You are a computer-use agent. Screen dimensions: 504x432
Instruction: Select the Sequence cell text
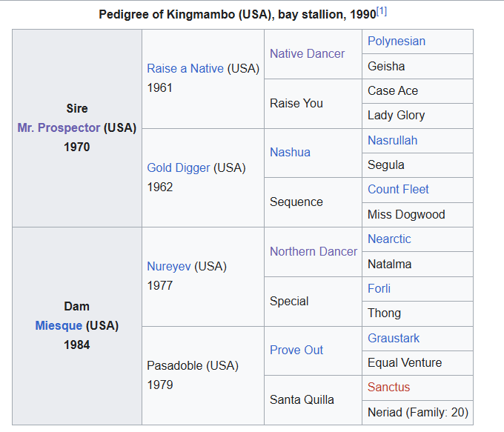pyautogui.click(x=296, y=202)
